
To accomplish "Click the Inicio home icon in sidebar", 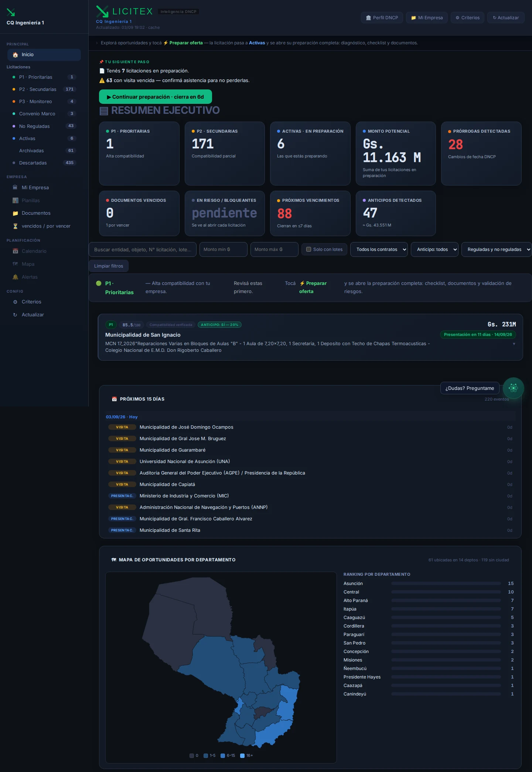I will (15, 55).
